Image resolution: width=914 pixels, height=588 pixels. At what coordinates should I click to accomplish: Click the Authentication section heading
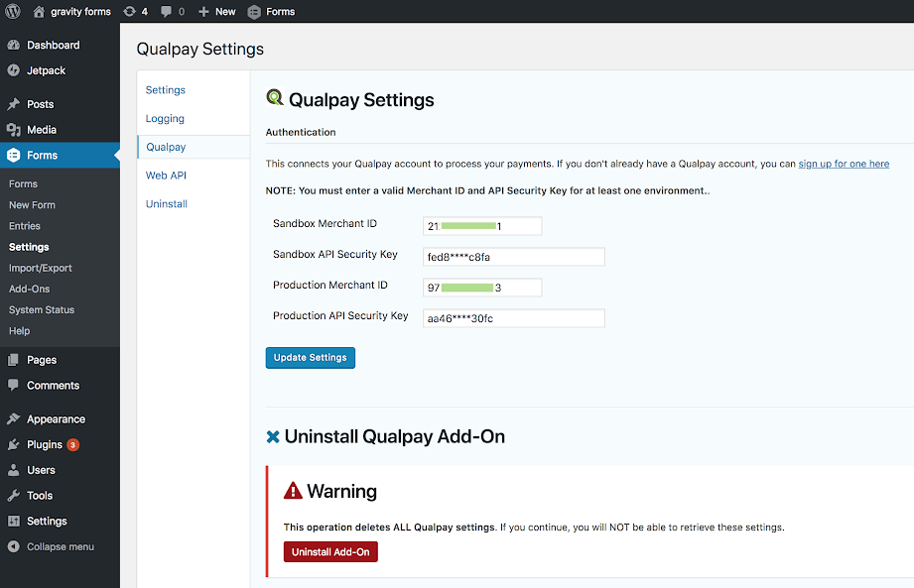click(x=301, y=132)
